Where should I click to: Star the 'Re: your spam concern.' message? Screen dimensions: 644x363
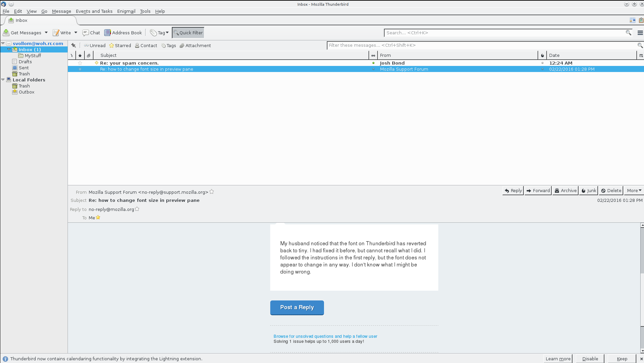click(x=80, y=63)
